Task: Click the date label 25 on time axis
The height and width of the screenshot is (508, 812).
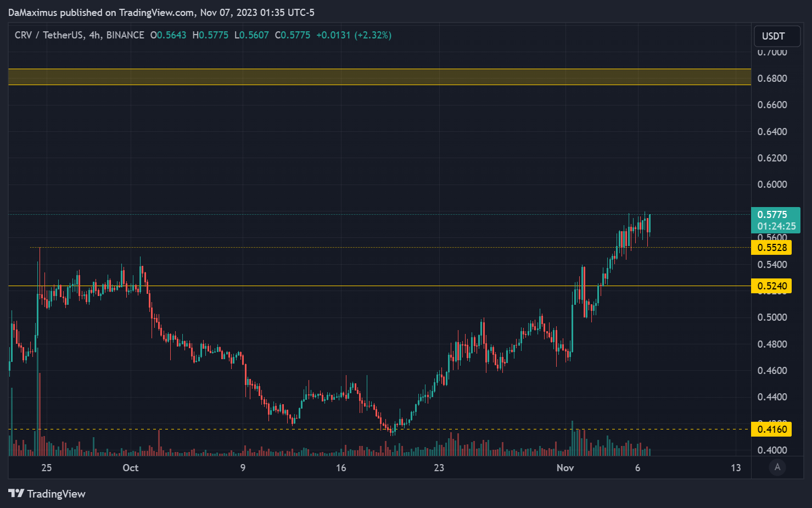Action: (47, 468)
